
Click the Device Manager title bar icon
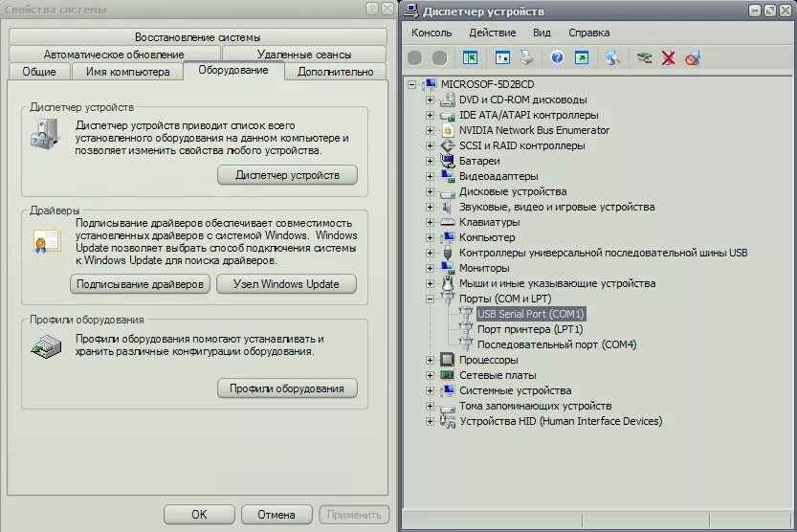(x=411, y=11)
